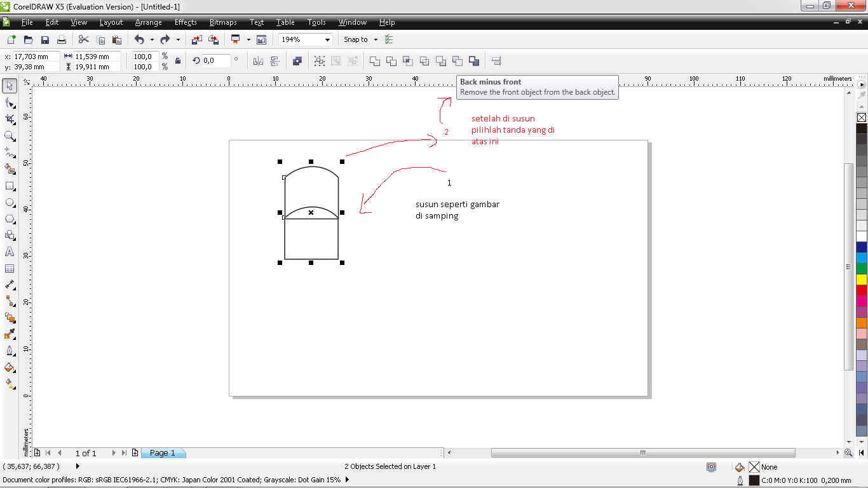Open the zoom level dropdown
Screen dimensions: 868x488
328,39
